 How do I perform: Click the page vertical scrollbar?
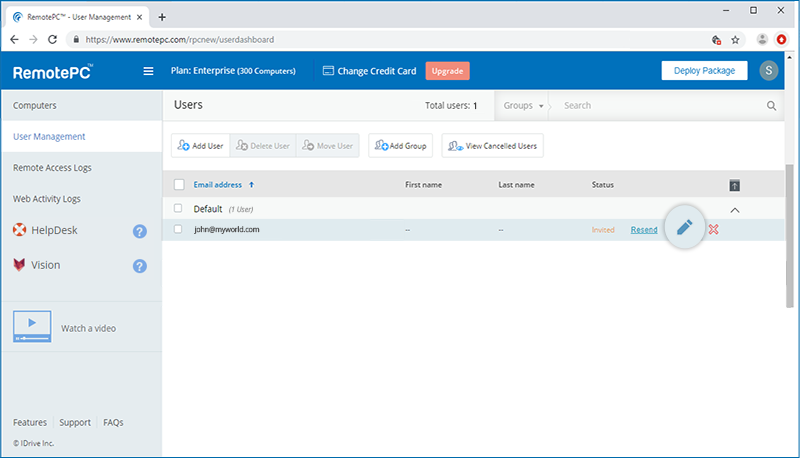[790, 236]
